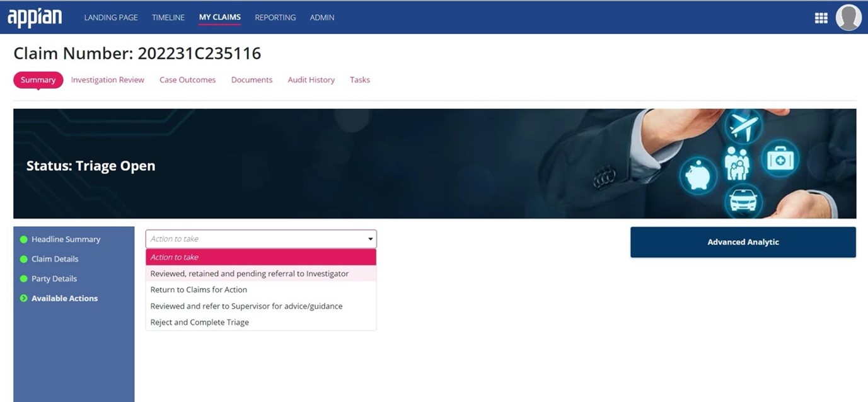Click green status dot beside Headline Summary

click(x=24, y=239)
